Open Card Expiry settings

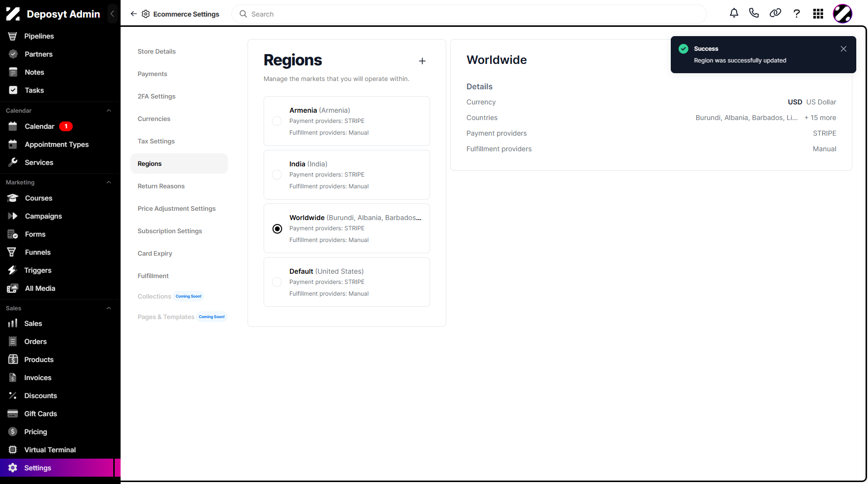(155, 253)
